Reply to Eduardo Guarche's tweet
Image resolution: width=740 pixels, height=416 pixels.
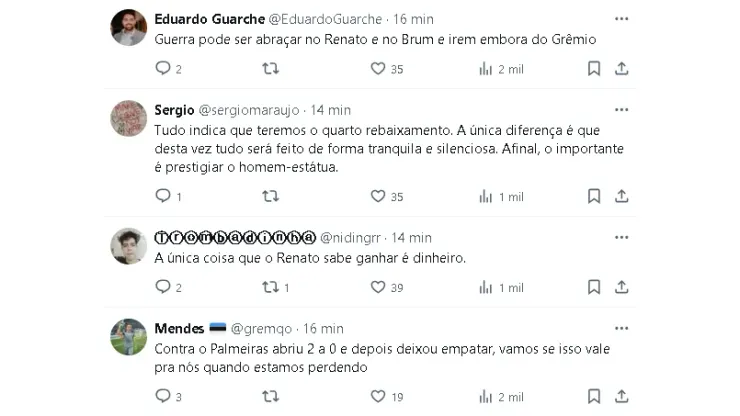[163, 69]
